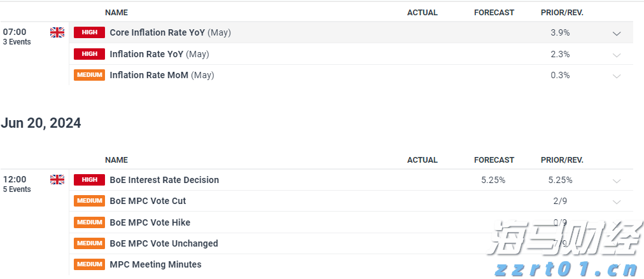Open the MPC Meeting Minutes event
The image size is (644, 279).
tap(155, 264)
